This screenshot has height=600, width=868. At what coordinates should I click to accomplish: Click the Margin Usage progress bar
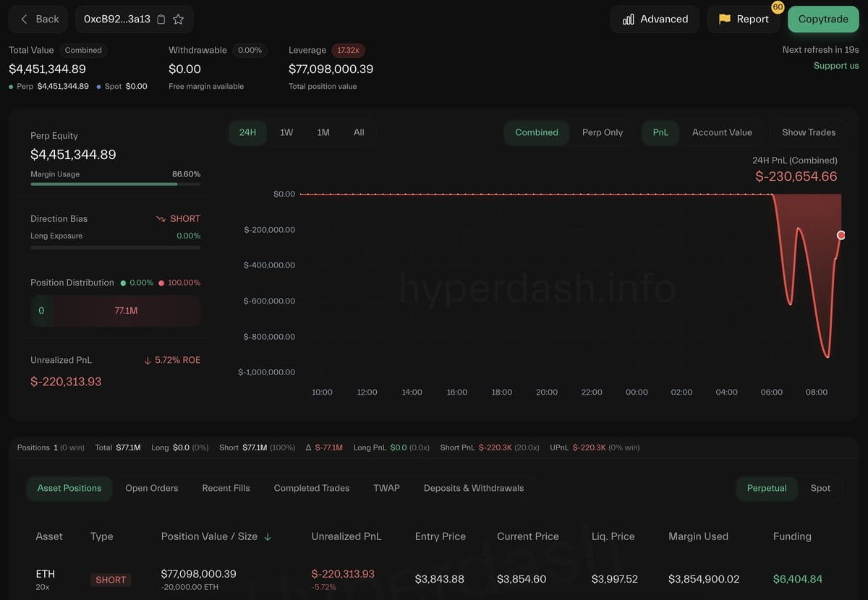tap(116, 184)
